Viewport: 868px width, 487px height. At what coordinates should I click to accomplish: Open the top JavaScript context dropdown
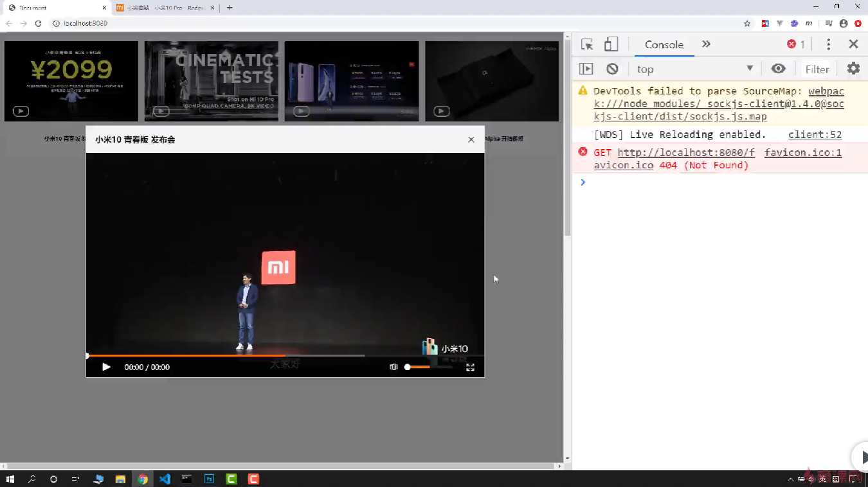click(695, 69)
